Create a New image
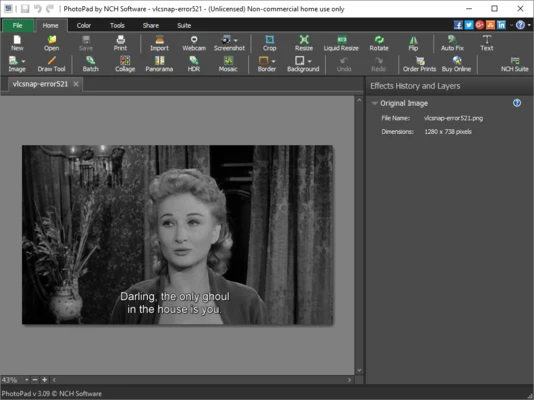The image size is (534, 400). tap(17, 43)
